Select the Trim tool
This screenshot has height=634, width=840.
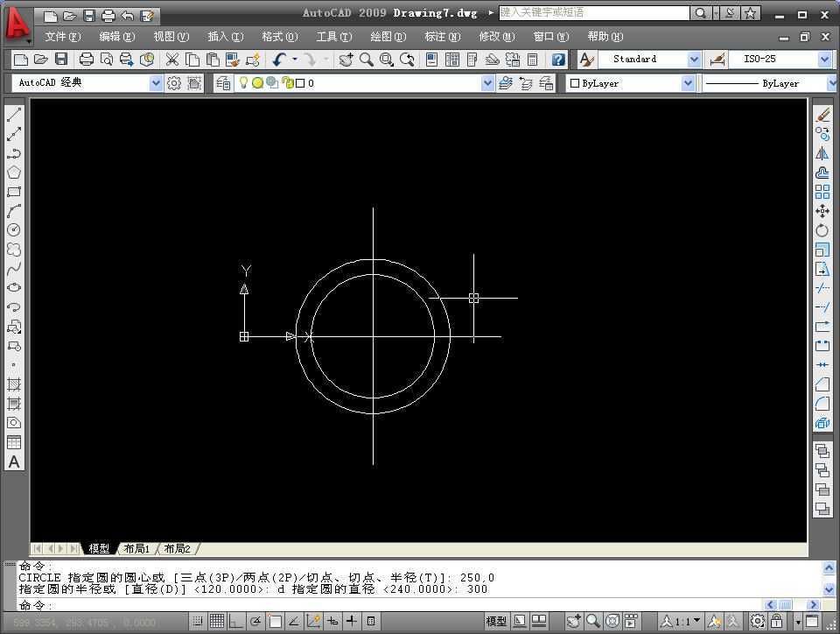point(822,288)
